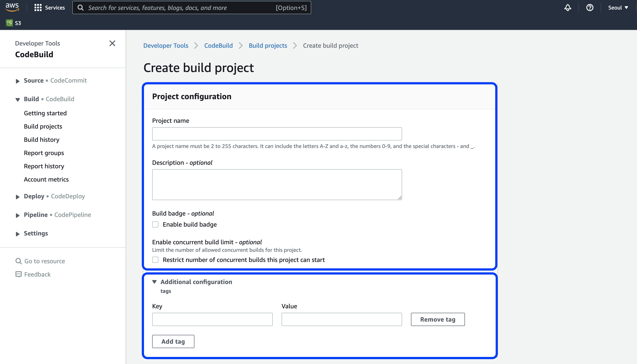
Task: Collapse the Build CodeBuild section
Action: [17, 99]
